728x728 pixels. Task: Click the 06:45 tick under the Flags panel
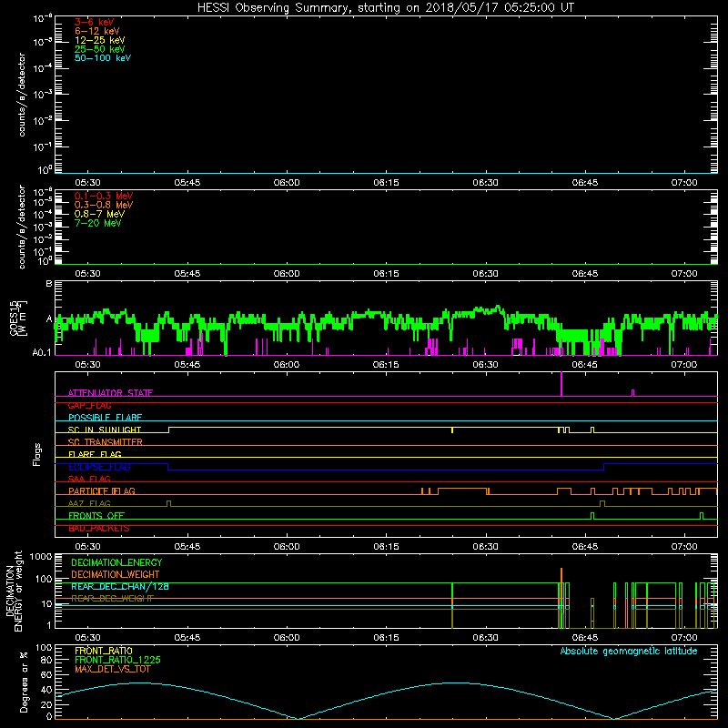585,547
